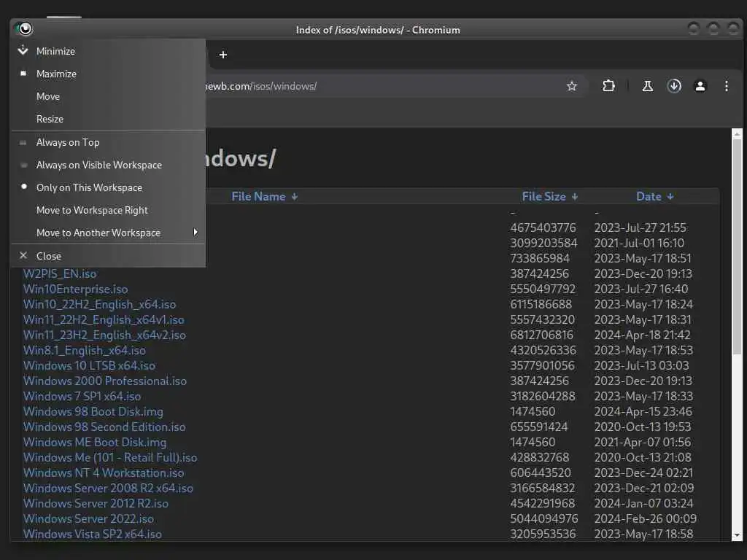Viewport: 747px width, 560px height.
Task: Click the scrollbar up arrow
Action: tap(737, 134)
